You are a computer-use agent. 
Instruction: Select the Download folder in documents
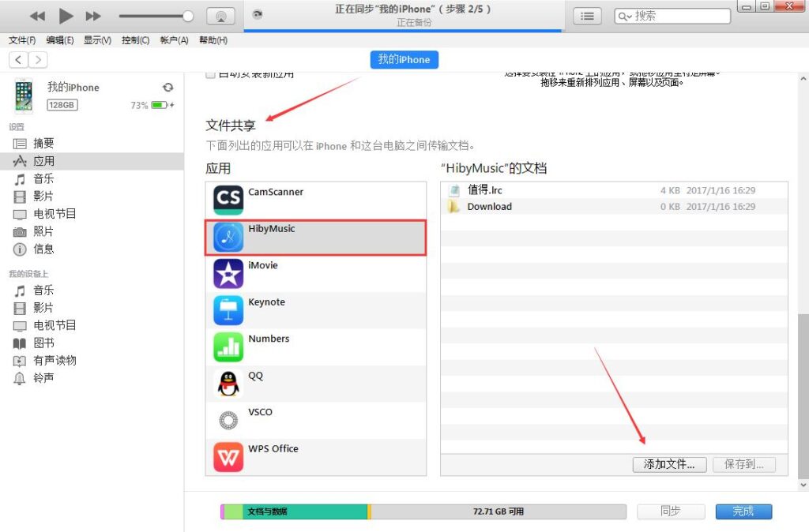[x=614, y=207]
